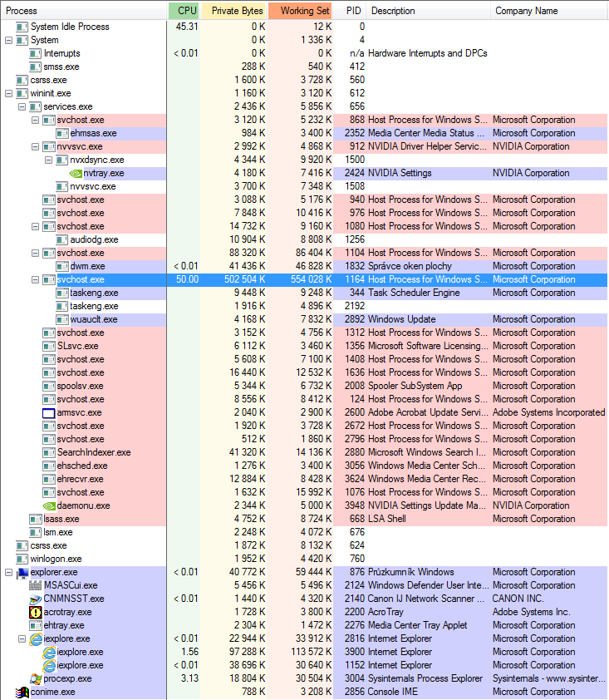This screenshot has width=609, height=700.
Task: Collapse the services.exe tree node
Action: pos(22,106)
